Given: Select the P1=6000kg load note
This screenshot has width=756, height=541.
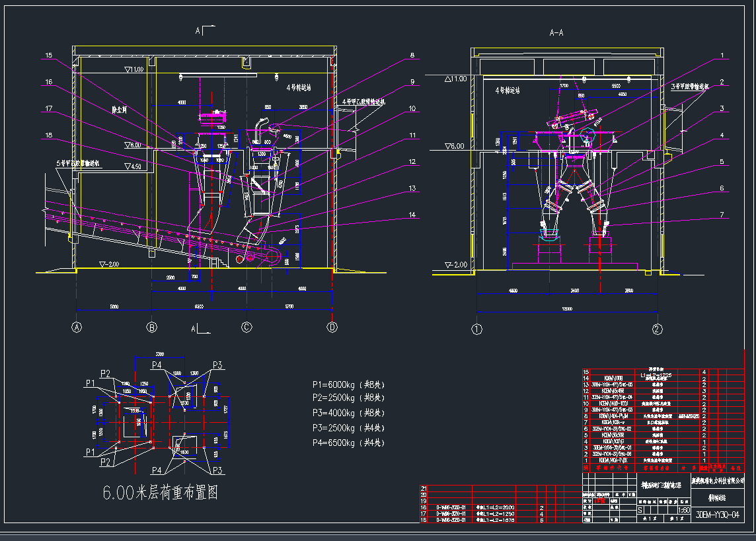Looking at the screenshot, I should click(x=348, y=383).
